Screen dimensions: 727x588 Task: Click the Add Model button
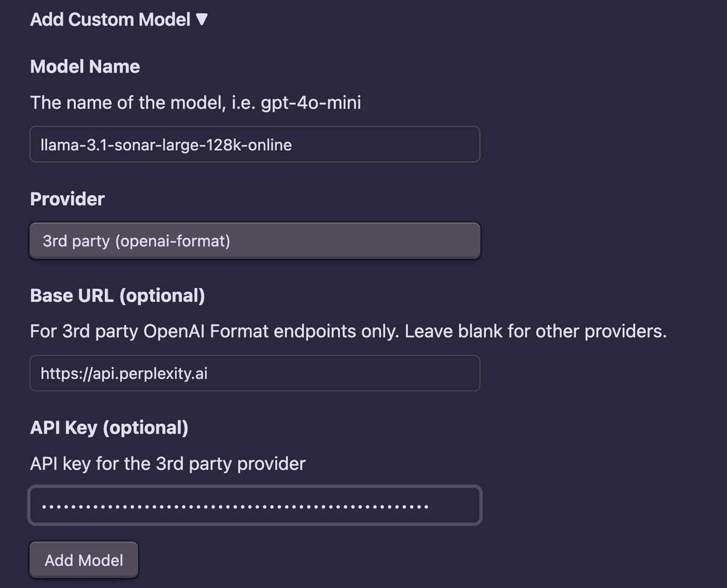(83, 560)
